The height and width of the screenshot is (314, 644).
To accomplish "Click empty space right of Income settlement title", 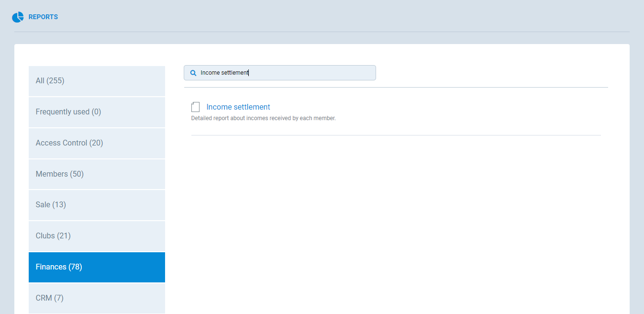I will click(431, 107).
